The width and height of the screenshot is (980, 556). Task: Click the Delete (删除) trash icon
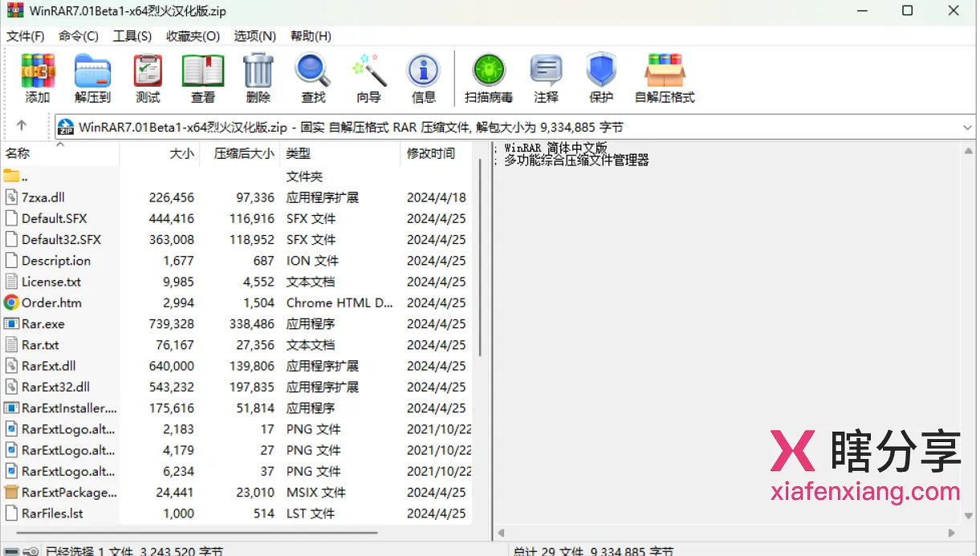click(x=258, y=79)
